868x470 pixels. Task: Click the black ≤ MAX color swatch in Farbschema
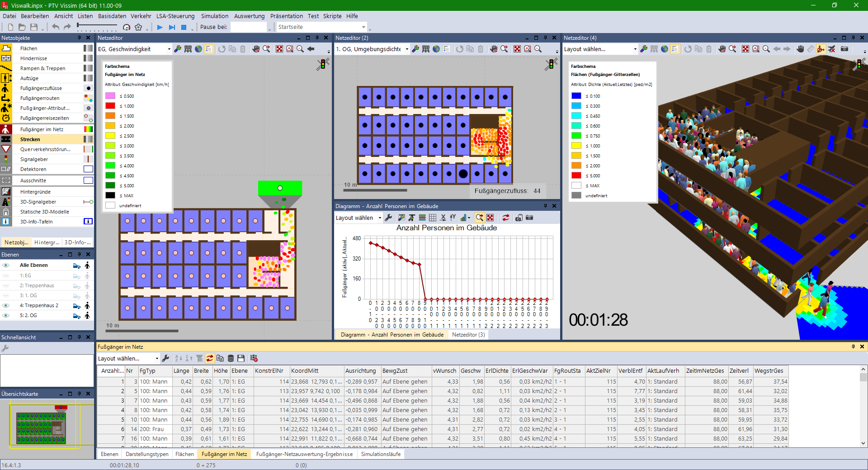pos(110,195)
